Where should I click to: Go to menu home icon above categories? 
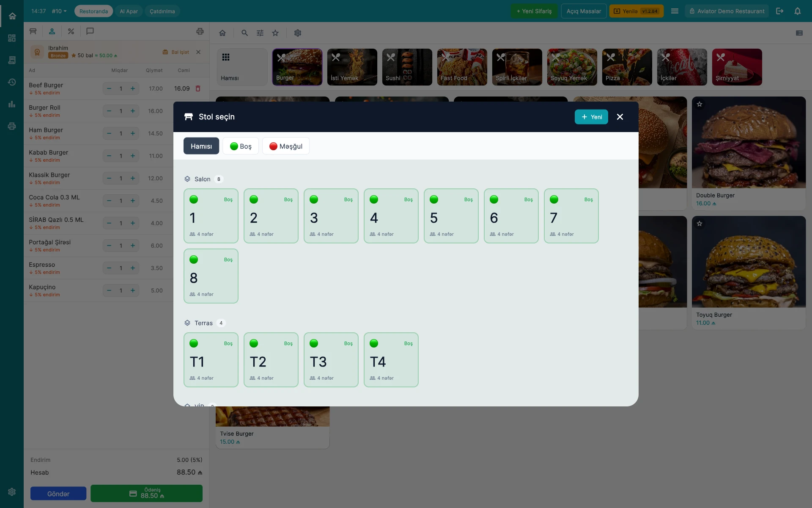pos(222,33)
